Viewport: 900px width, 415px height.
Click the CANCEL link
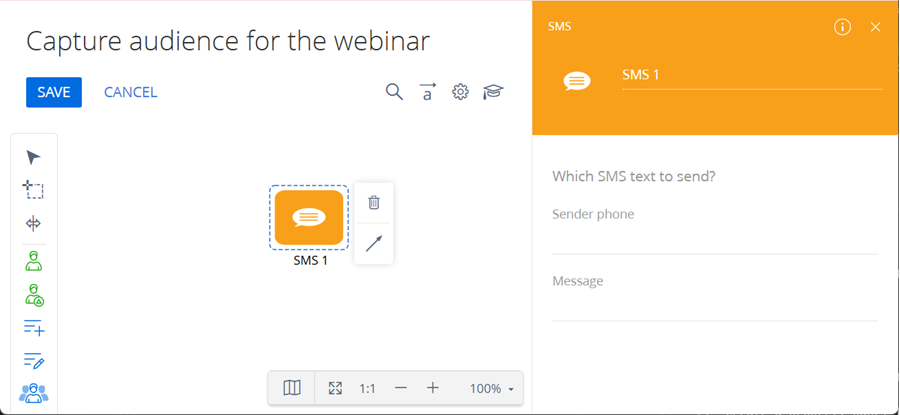(x=130, y=92)
